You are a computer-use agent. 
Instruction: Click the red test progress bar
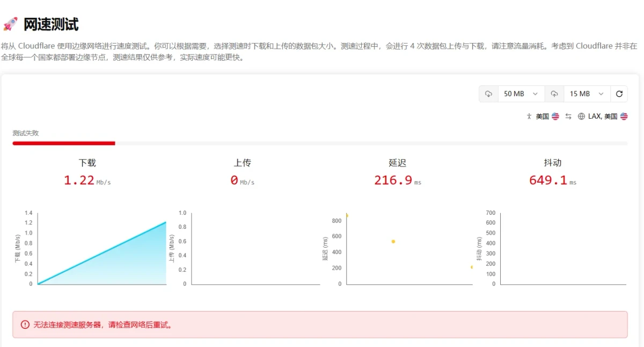coord(64,143)
